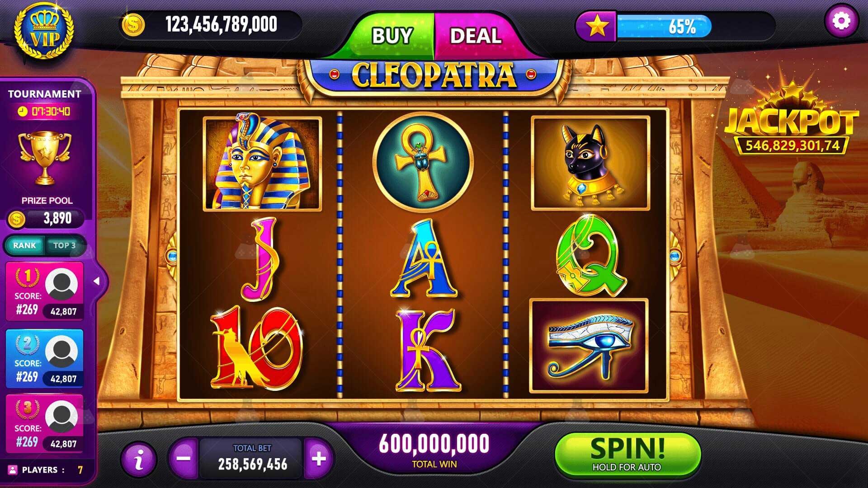868x488 pixels.
Task: Click the VIP crown badge
Action: [44, 30]
